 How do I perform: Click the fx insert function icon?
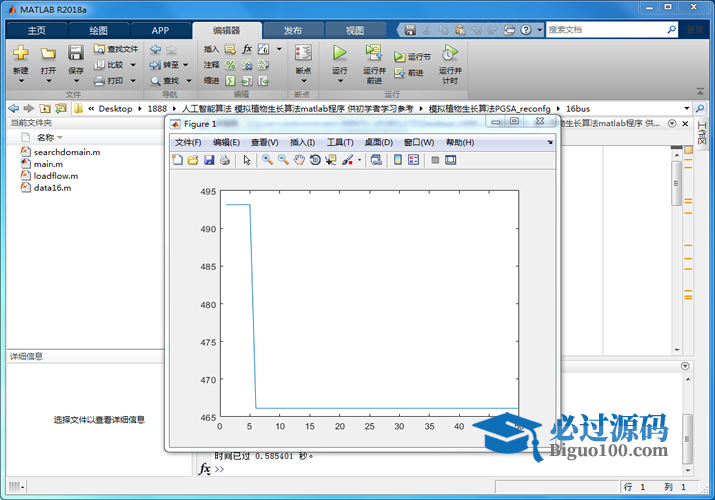coord(247,49)
